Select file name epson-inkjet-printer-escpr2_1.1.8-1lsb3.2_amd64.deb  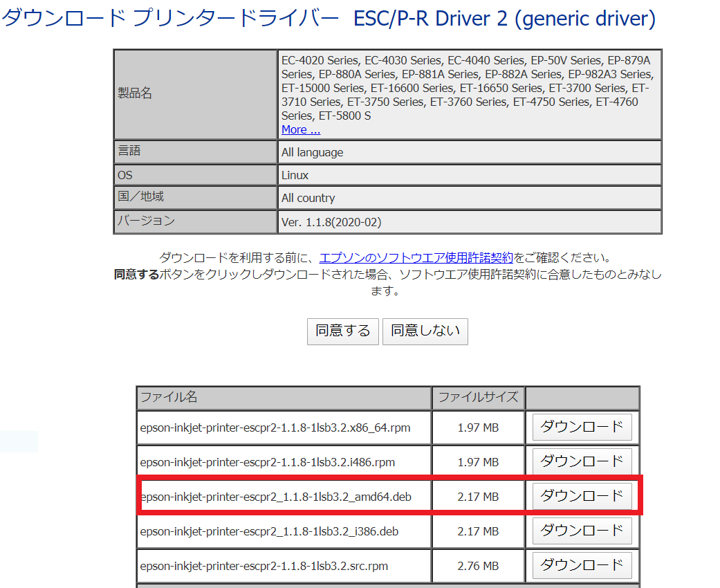276,497
